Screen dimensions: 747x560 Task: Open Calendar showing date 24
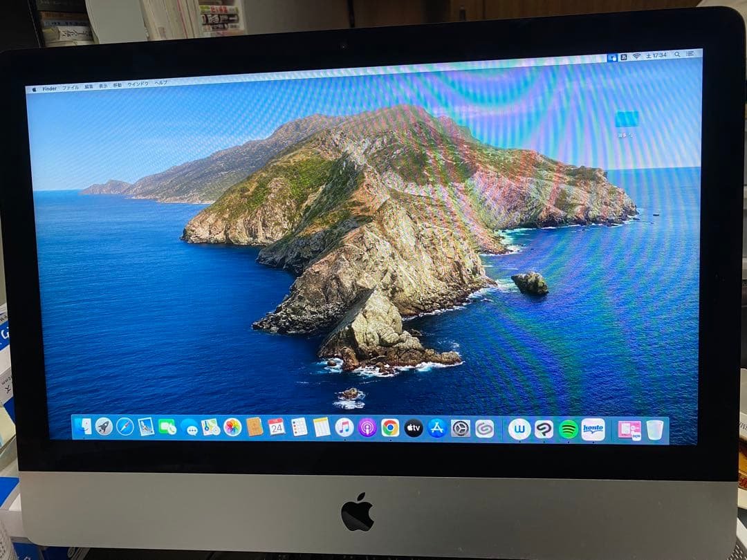click(x=276, y=427)
